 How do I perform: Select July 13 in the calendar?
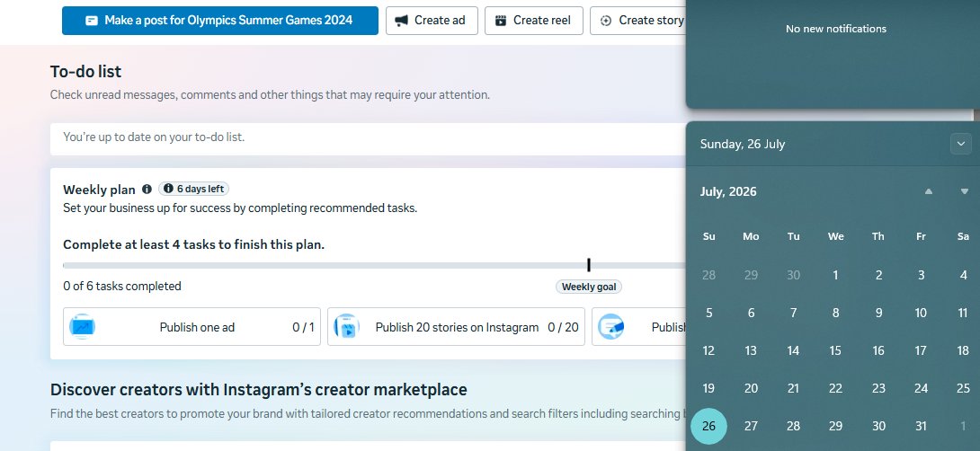(x=752, y=350)
